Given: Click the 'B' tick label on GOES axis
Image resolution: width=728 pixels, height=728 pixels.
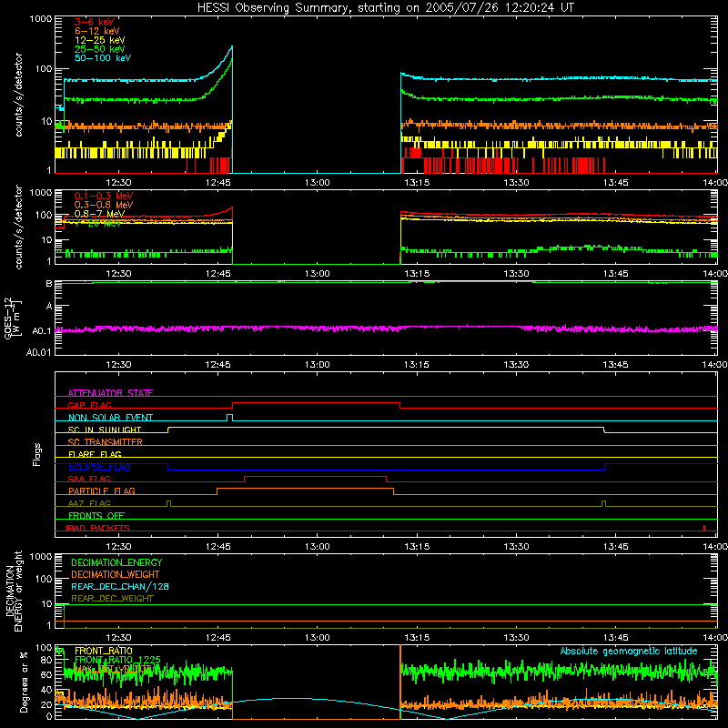Looking at the screenshot, I should (x=49, y=283).
